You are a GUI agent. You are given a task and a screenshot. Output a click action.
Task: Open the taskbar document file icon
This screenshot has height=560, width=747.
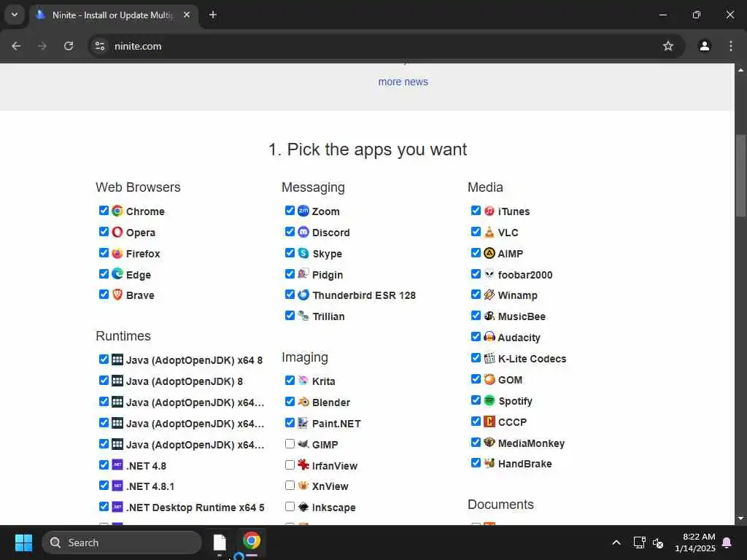pos(220,542)
